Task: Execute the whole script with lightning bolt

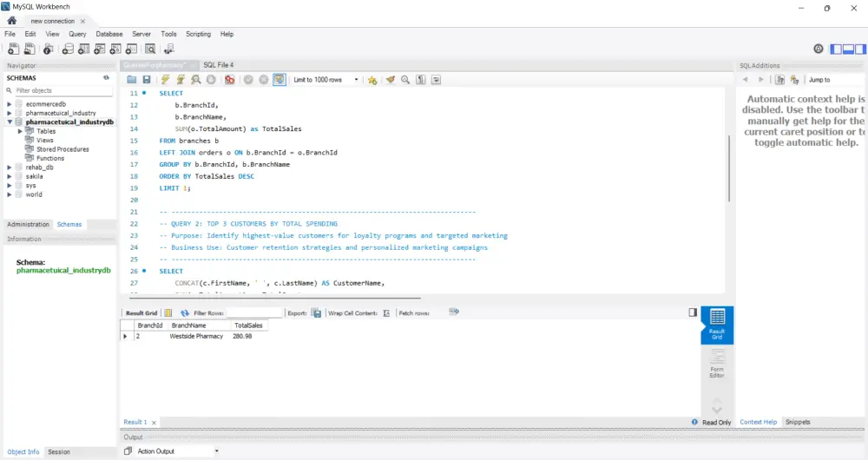Action: click(166, 80)
